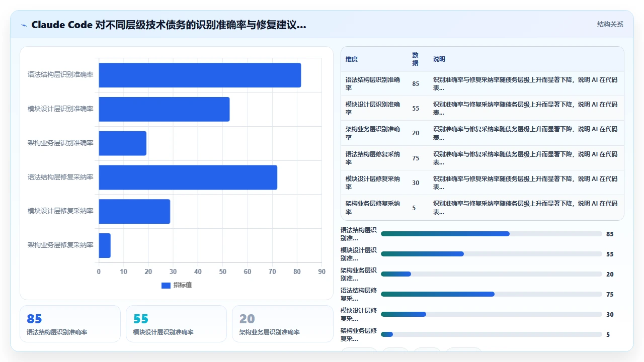Click the lightning icon beside the dashboard title

[24, 25]
